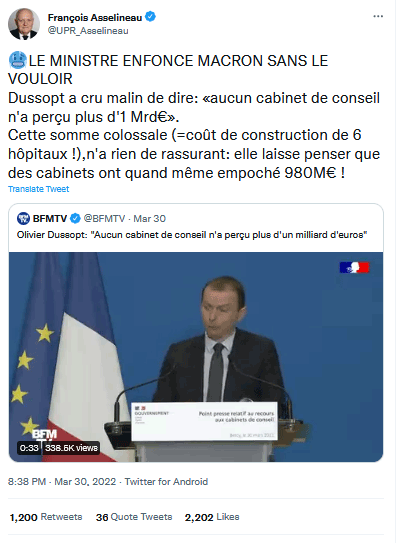View the 36 Quote Tweets list
402x543 pixels.
click(134, 517)
